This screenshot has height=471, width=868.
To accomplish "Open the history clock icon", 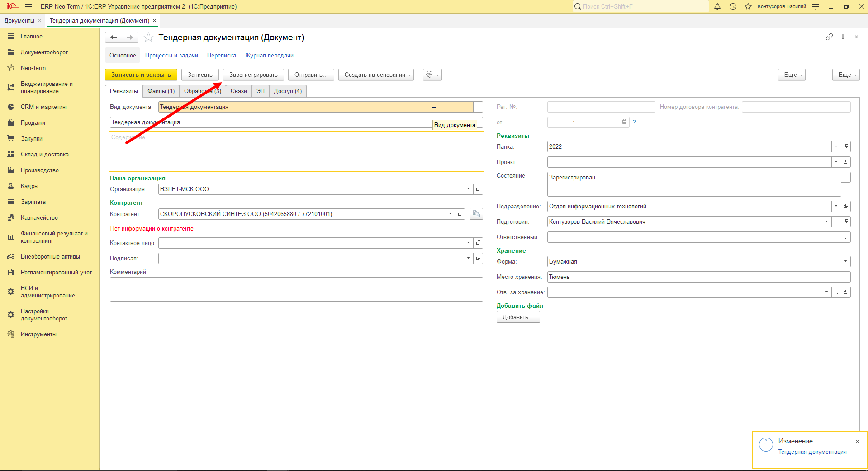I will (x=733, y=6).
